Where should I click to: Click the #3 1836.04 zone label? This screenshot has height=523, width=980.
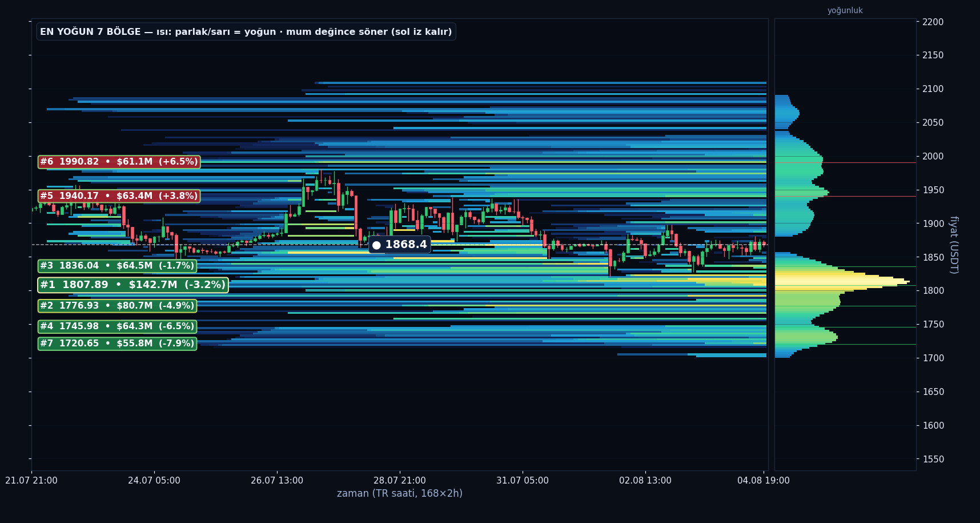tap(117, 266)
